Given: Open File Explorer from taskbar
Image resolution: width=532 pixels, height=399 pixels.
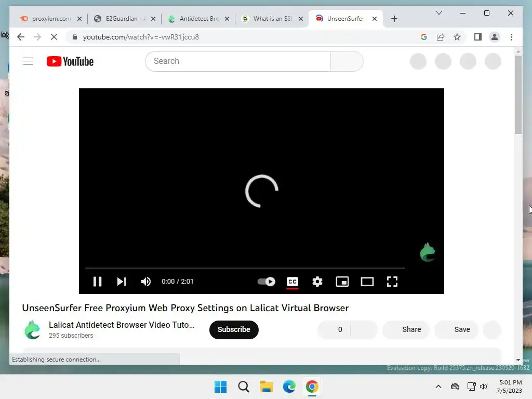Looking at the screenshot, I should 267,387.
